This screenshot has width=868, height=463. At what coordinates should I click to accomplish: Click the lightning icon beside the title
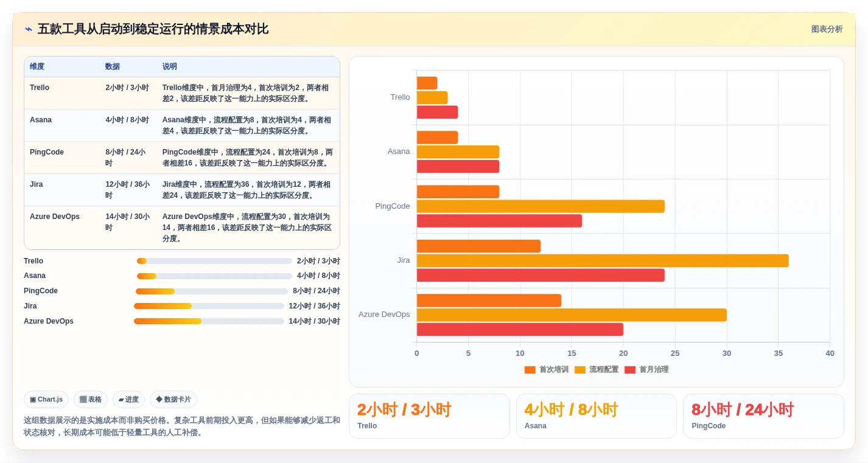29,29
